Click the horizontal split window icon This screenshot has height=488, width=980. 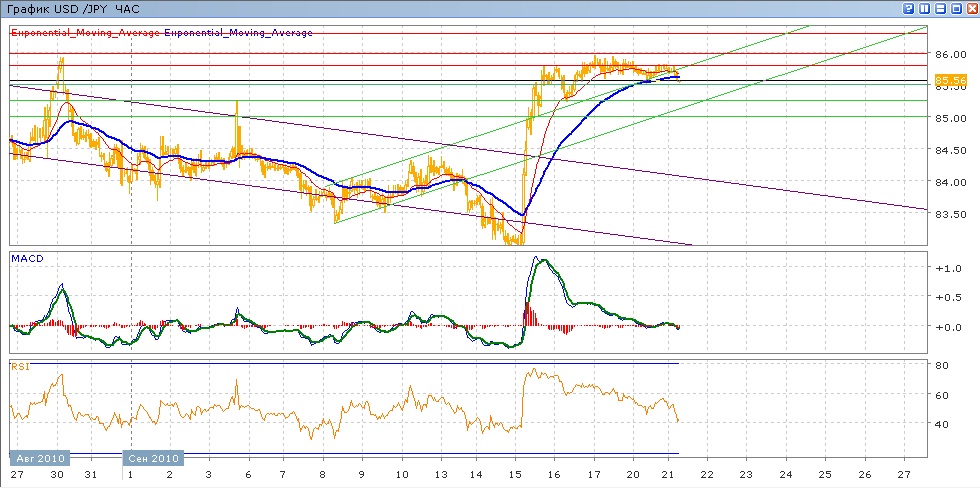click(939, 8)
